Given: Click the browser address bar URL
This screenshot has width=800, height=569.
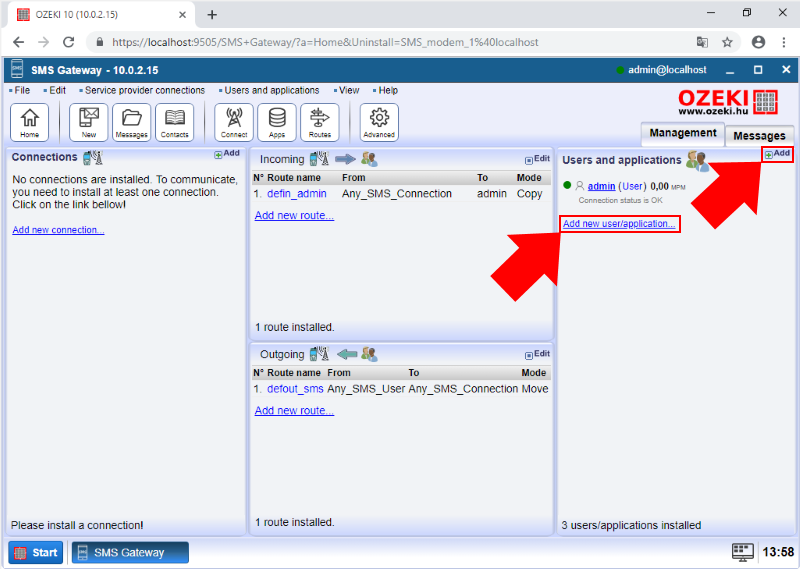Looking at the screenshot, I should [x=325, y=42].
